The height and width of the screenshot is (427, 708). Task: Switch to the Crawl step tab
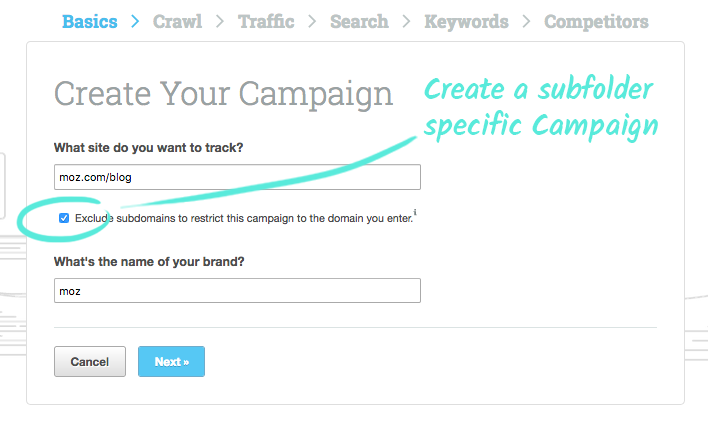(179, 21)
